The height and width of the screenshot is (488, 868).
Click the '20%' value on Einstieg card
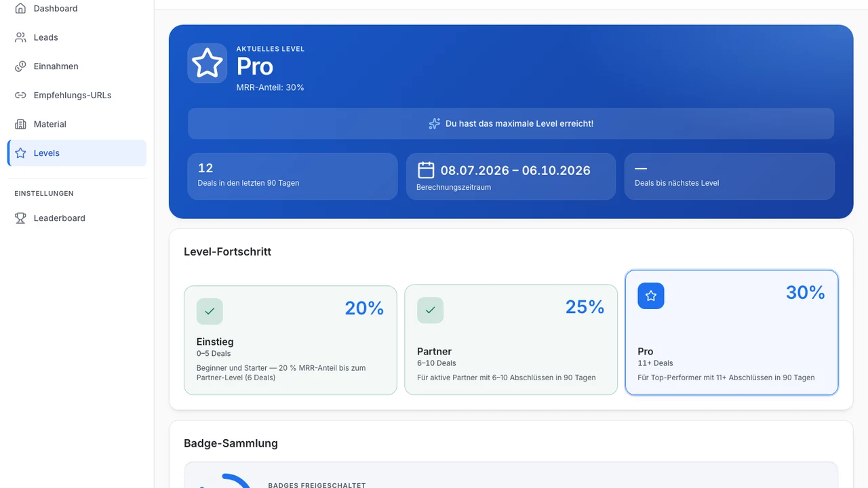[364, 308]
